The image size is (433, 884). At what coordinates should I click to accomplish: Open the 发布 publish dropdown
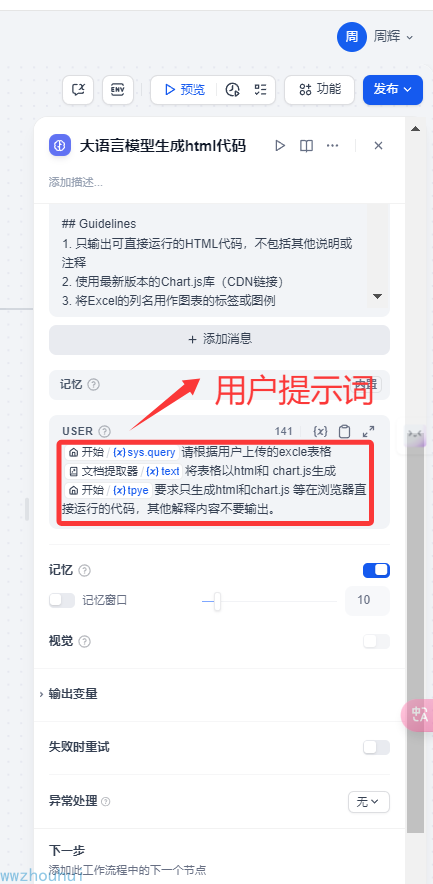coord(393,90)
